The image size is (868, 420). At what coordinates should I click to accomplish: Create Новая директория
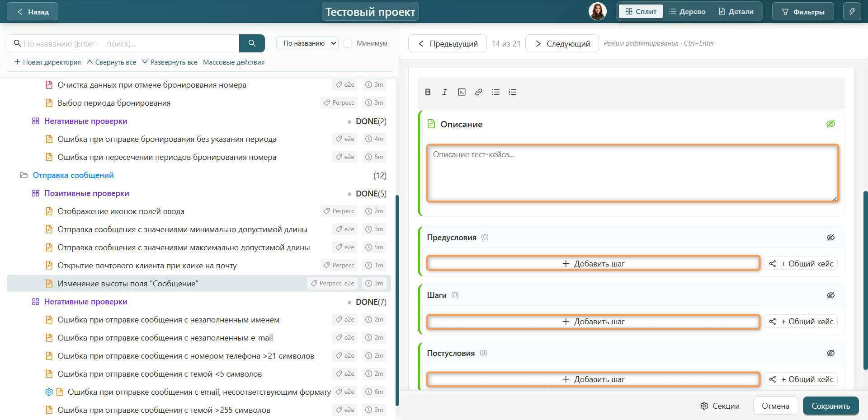coord(47,62)
